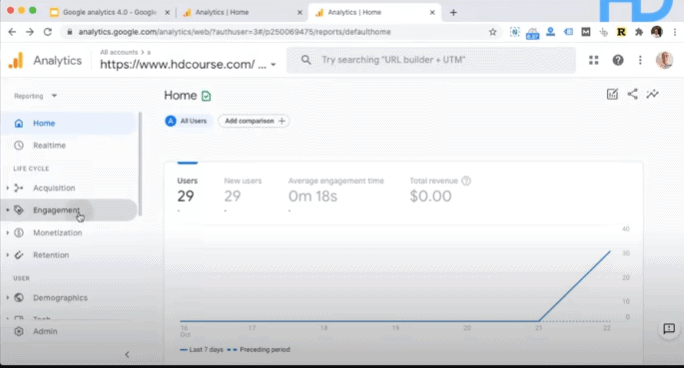This screenshot has height=368, width=684.
Task: Click the browser back arrow
Action: [12, 32]
